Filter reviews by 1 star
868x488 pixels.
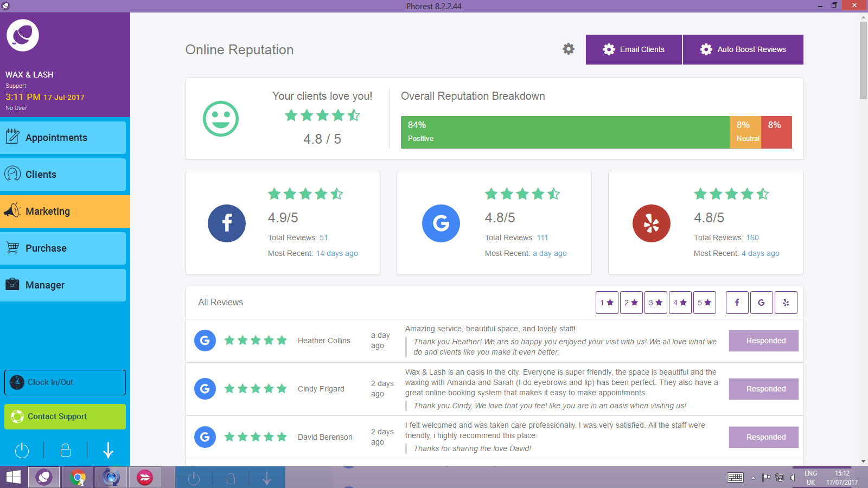607,303
